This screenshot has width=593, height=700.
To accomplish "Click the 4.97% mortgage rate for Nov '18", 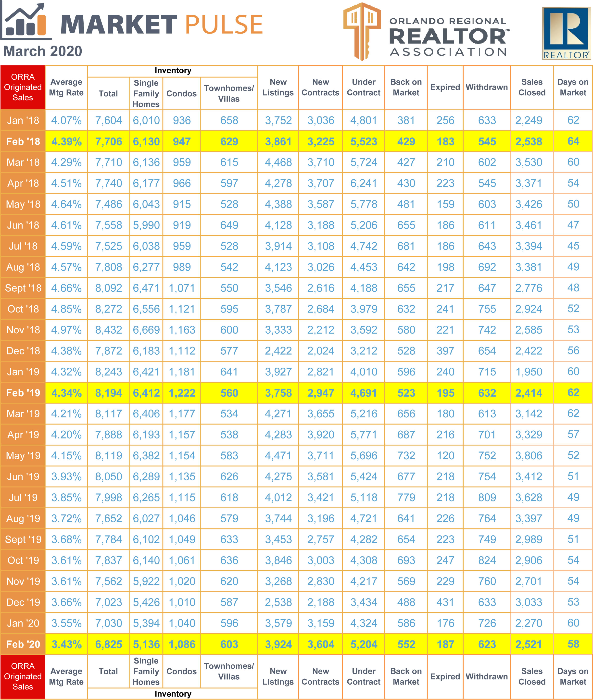I will tap(66, 330).
